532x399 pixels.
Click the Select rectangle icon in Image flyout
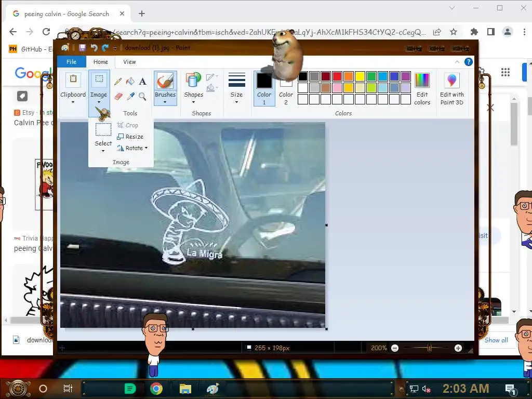[103, 129]
